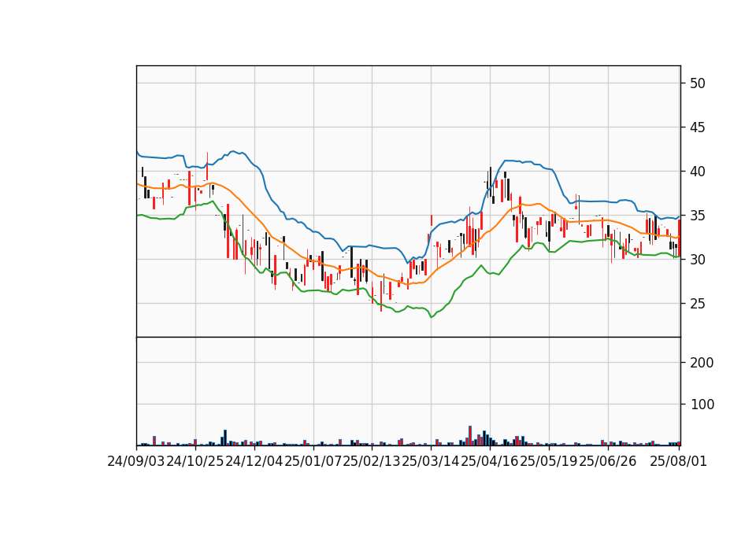Click the 25/01/07 date label
The height and width of the screenshot is (543, 756).
[x=313, y=461]
